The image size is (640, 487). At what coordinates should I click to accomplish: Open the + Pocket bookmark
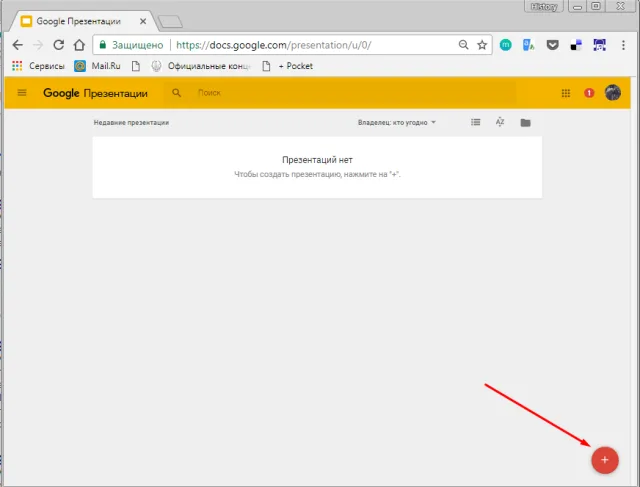(x=287, y=66)
